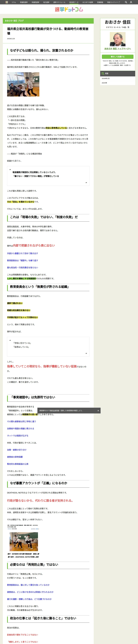Expand the 2025年 archive entry
Image resolution: width=138 pixels, height=644 pixels.
(117, 83)
